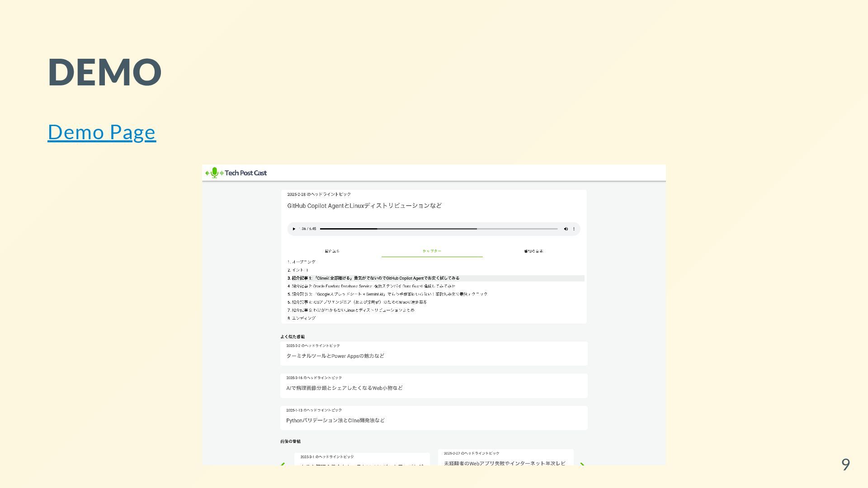Jump to chapter 7 about Linux distributions
This screenshot has height=488, width=868.
click(351, 310)
